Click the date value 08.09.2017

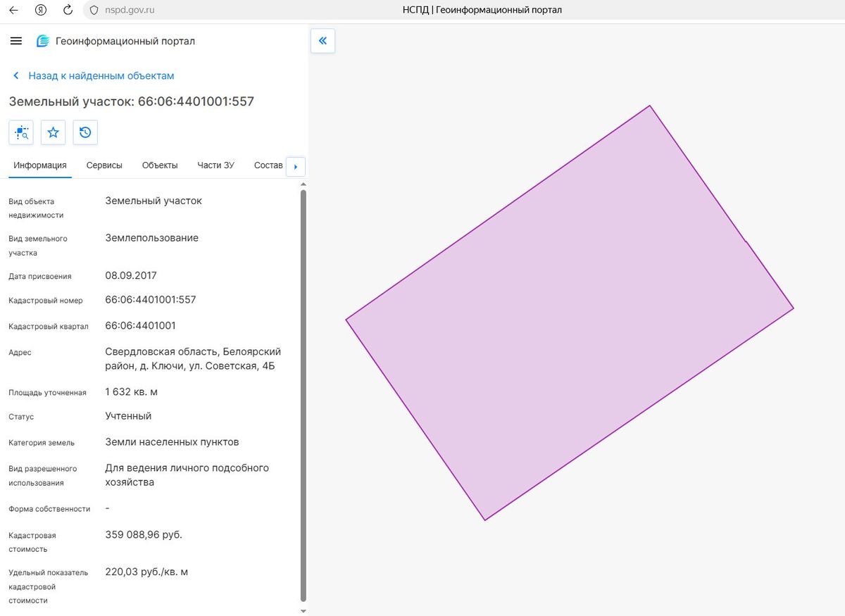click(x=131, y=275)
